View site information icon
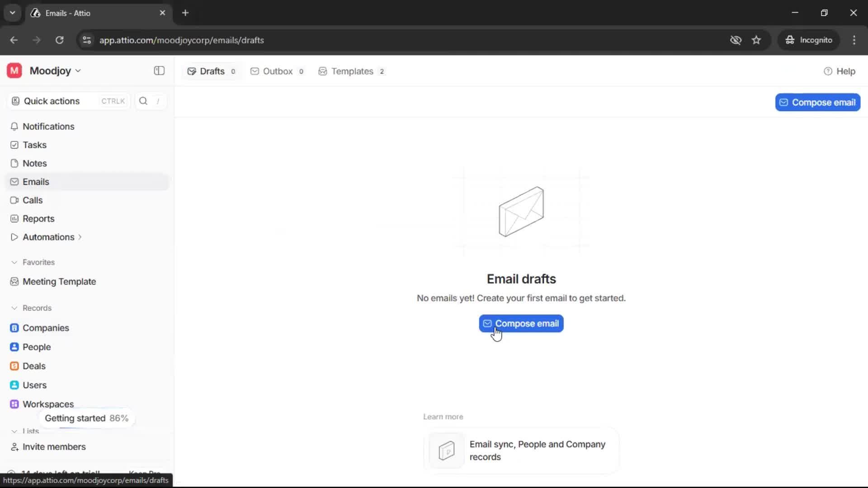This screenshot has height=488, width=868. click(x=87, y=40)
